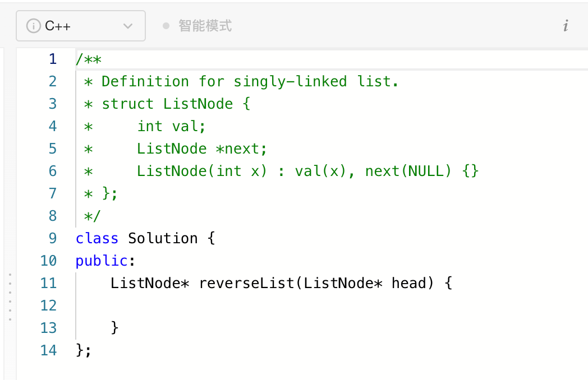This screenshot has width=588, height=380.
Task: Click "Solution" class name in the code
Action: point(163,238)
